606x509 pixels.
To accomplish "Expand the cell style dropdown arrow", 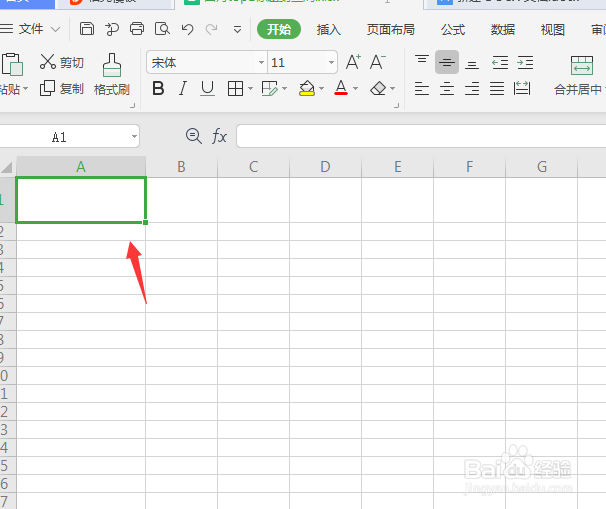I will [x=285, y=89].
